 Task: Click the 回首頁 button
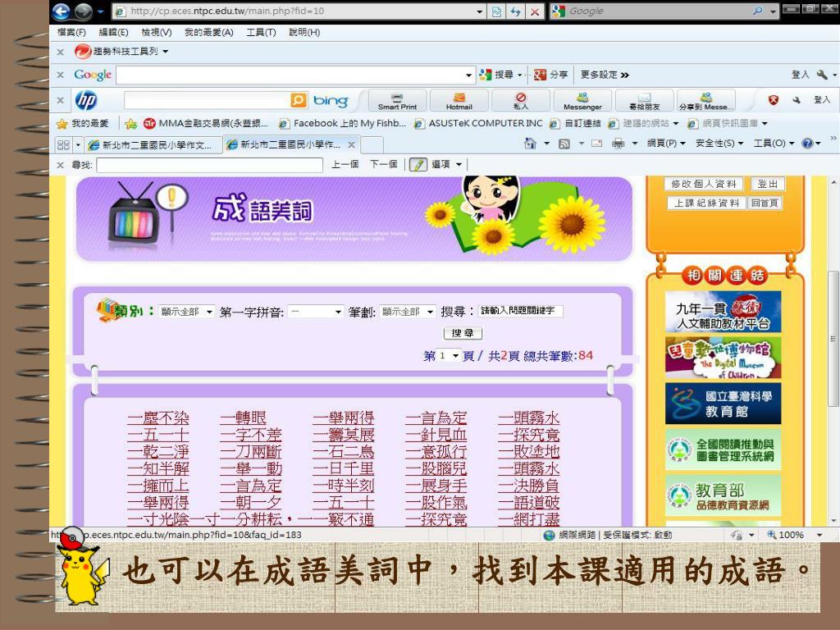[765, 203]
